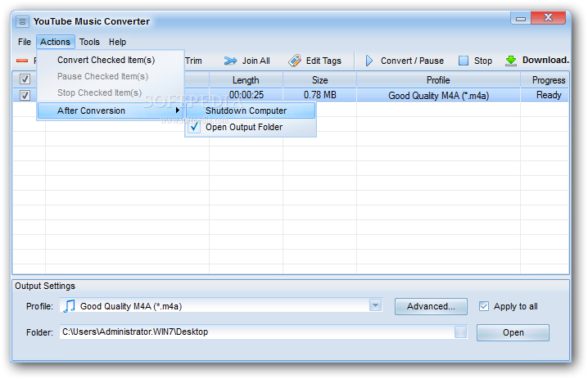The height and width of the screenshot is (379, 588).
Task: Click the browse button beside the Folder path
Action: coord(460,332)
